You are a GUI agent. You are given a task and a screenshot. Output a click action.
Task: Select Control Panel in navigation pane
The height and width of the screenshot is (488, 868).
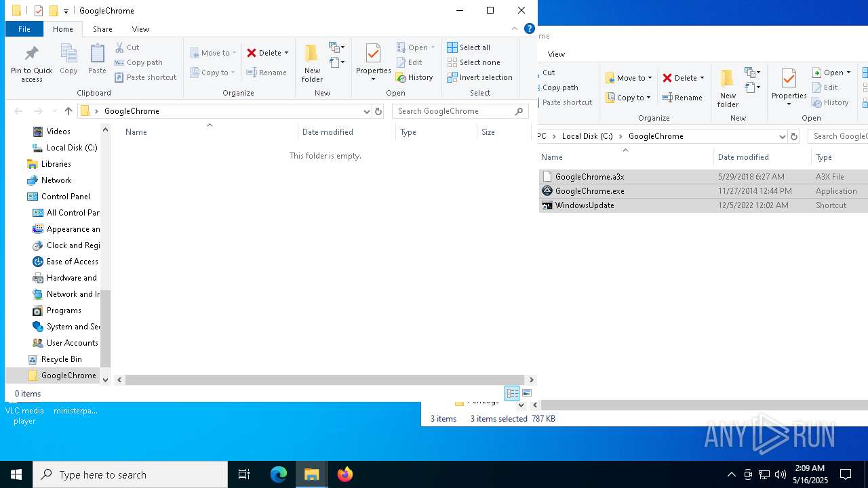pos(65,197)
